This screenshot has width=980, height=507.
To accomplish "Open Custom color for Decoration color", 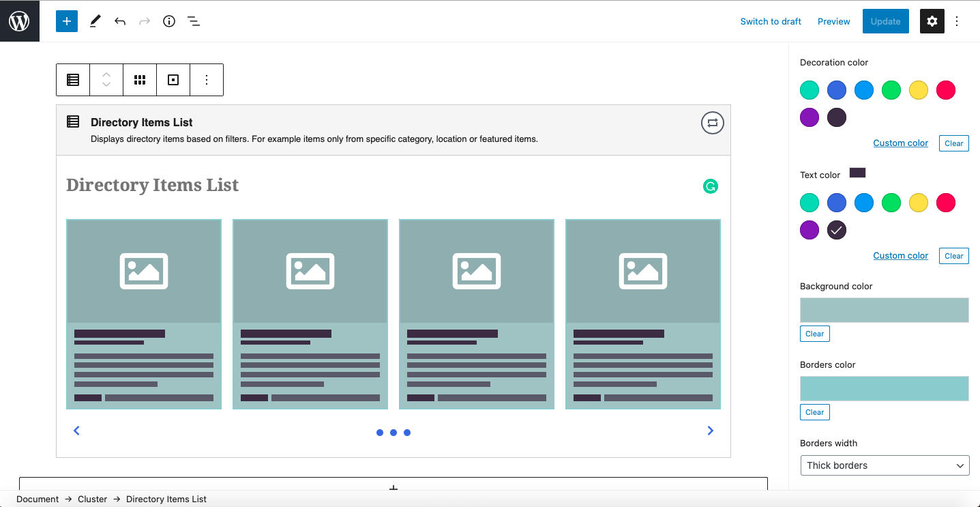I will click(901, 143).
